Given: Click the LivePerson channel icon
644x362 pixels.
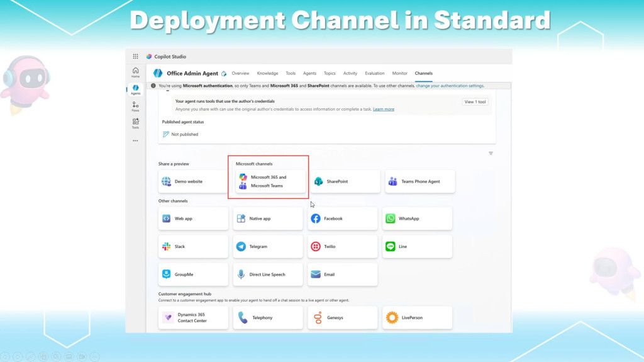Looking at the screenshot, I should 392,317.
